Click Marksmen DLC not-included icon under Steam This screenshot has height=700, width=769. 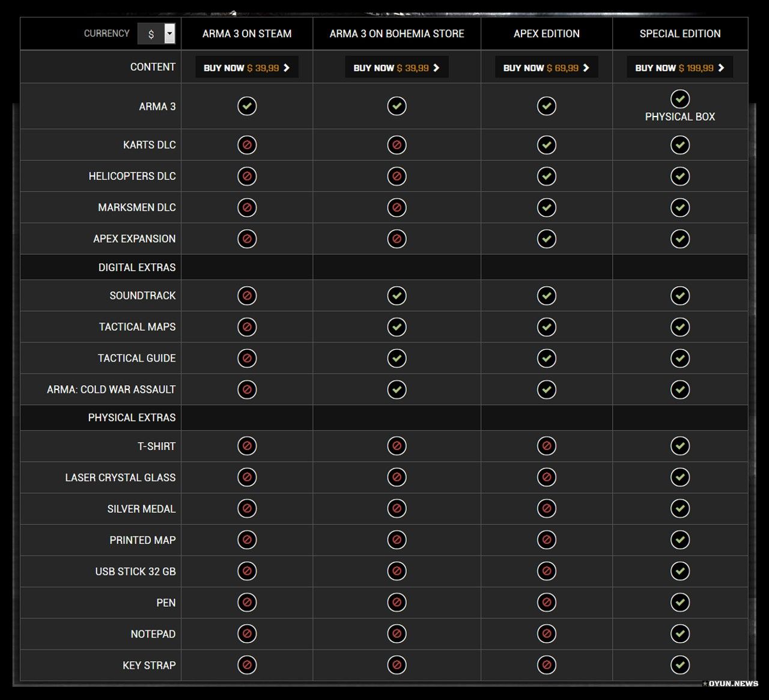(x=247, y=207)
